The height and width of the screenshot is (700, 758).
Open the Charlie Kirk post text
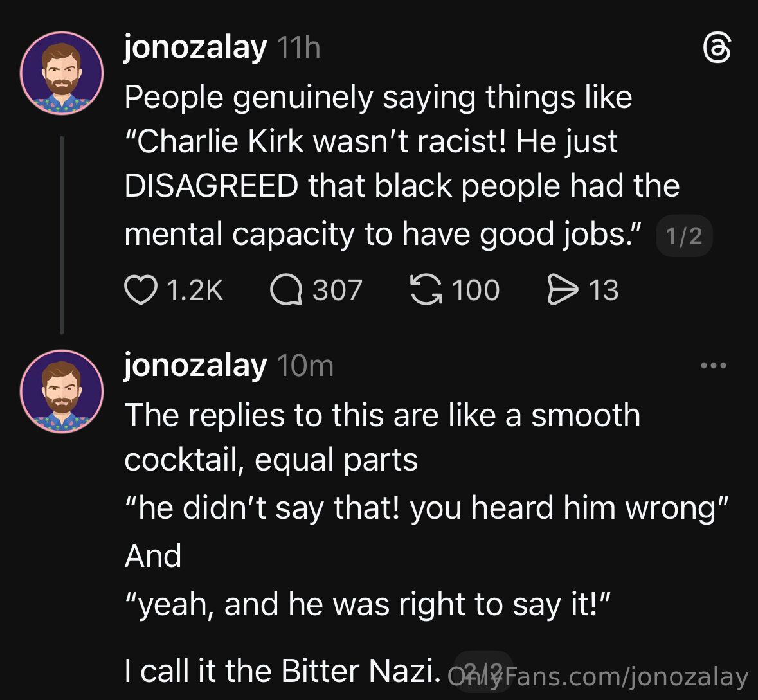point(386,165)
